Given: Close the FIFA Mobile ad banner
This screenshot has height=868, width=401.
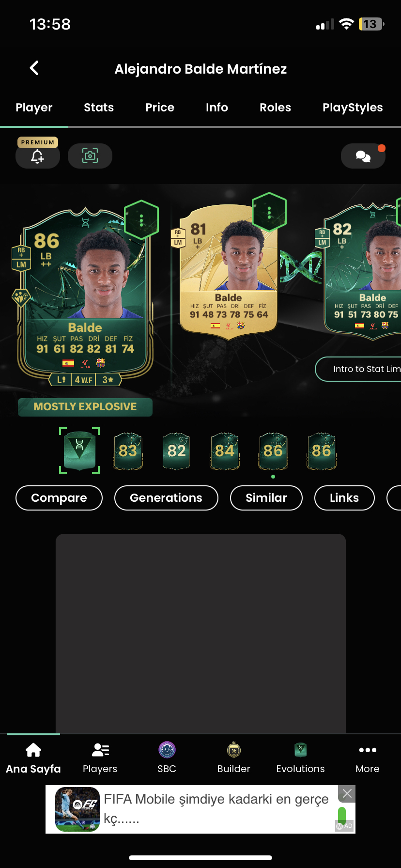Looking at the screenshot, I should click(x=347, y=793).
